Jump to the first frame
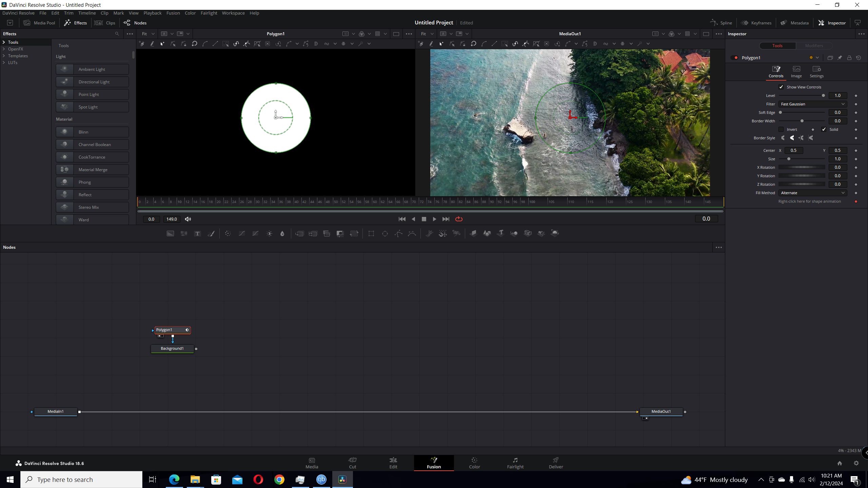 click(x=402, y=219)
